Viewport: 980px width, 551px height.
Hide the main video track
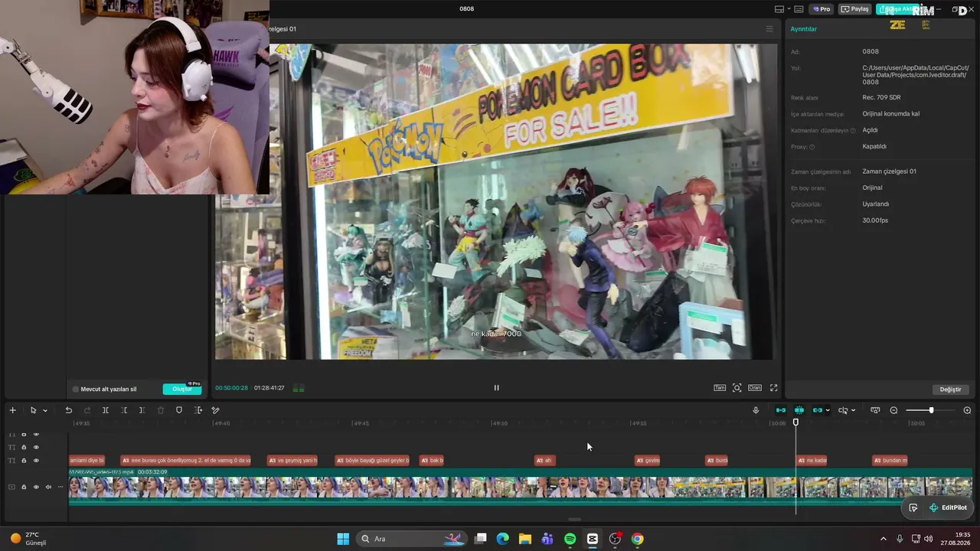pyautogui.click(x=36, y=487)
